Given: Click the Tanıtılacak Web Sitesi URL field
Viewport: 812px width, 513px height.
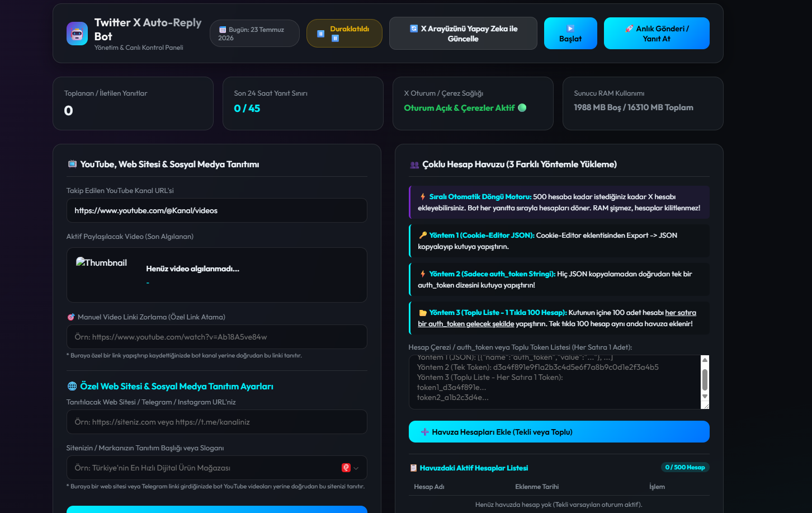Looking at the screenshot, I should point(217,422).
